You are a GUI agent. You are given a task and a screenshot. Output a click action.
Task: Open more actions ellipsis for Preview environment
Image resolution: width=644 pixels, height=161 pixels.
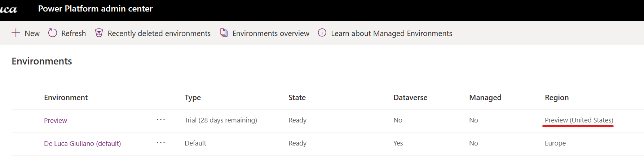pos(161,120)
